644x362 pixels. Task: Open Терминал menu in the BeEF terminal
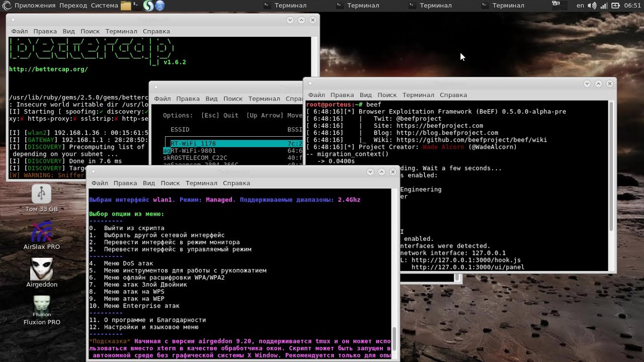point(418,95)
